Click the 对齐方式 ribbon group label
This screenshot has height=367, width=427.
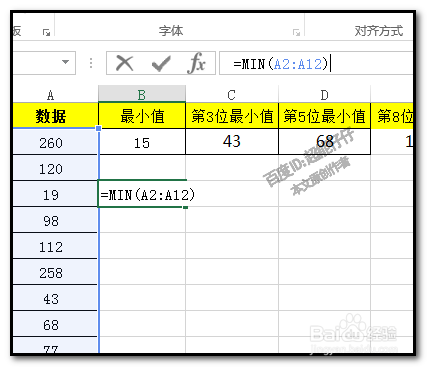pos(379,31)
